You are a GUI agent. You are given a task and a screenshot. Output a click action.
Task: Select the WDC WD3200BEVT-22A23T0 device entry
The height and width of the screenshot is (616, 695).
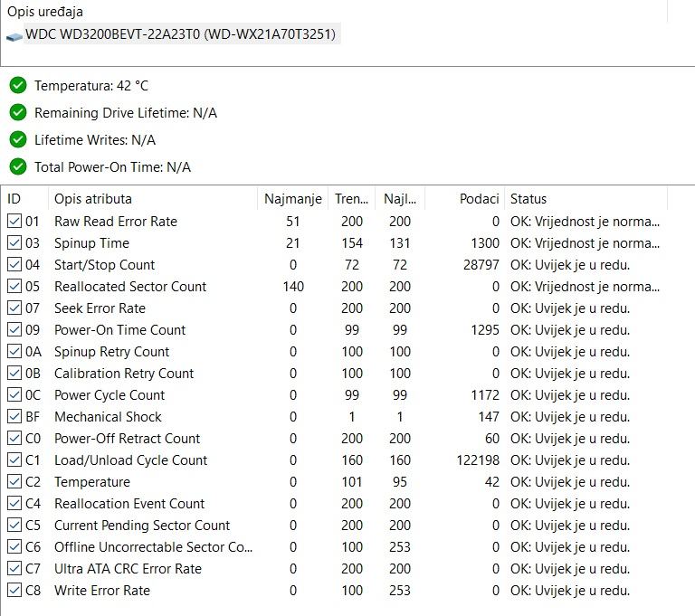[x=180, y=34]
